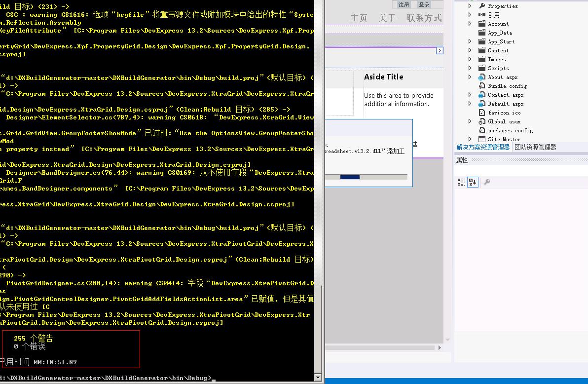Expand the Scripts folder
The image size is (588, 384).
coord(470,68)
